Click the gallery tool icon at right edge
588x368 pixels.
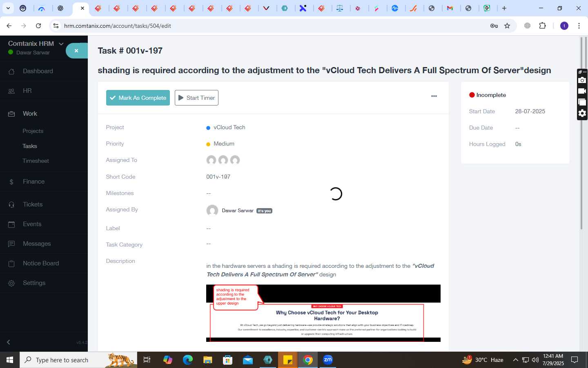click(x=582, y=102)
